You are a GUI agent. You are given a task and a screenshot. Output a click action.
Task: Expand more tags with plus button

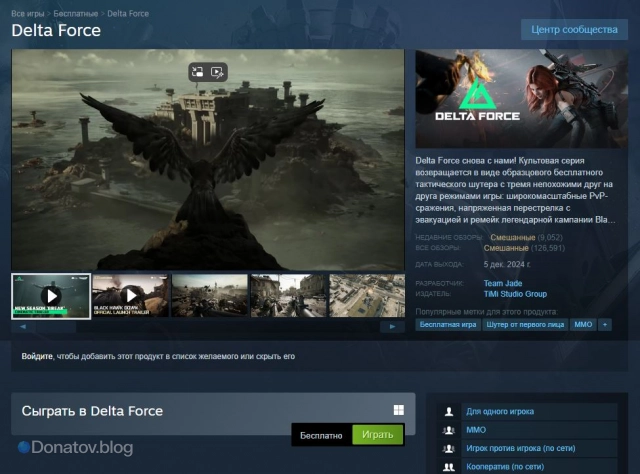pyautogui.click(x=605, y=325)
